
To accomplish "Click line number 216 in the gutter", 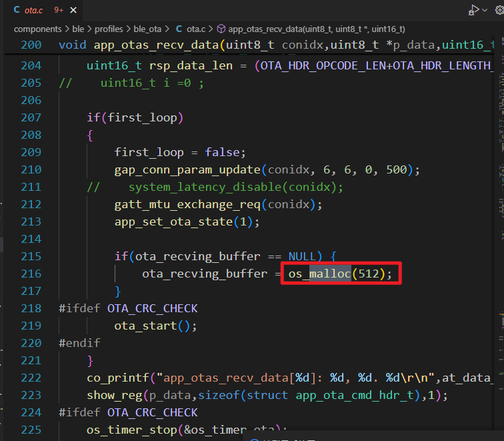I will [x=31, y=274].
